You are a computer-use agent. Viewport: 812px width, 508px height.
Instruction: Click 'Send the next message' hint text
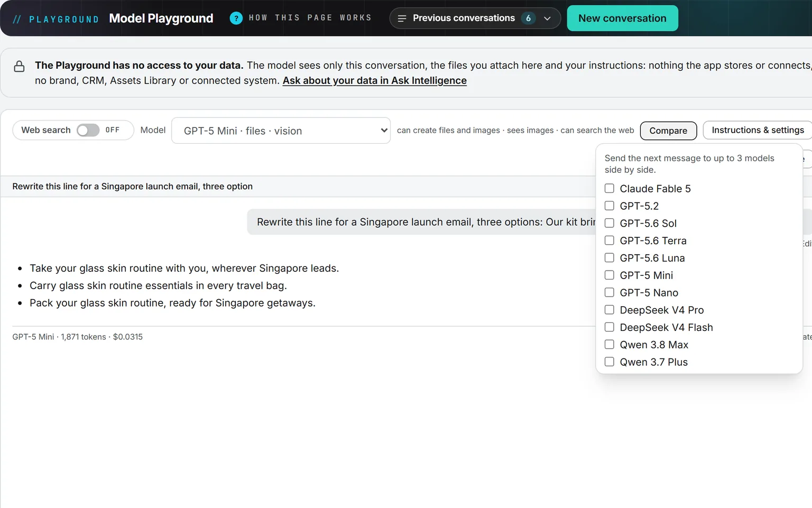click(689, 164)
